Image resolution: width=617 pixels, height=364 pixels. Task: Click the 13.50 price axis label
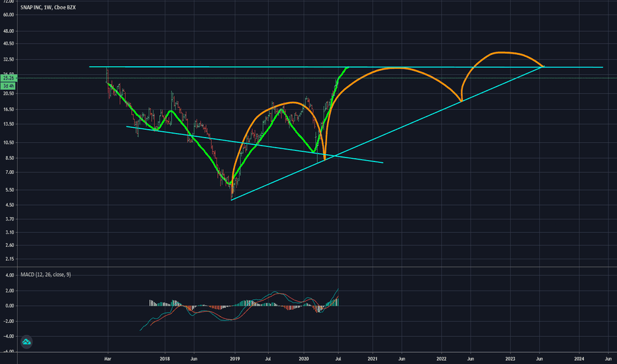point(8,124)
